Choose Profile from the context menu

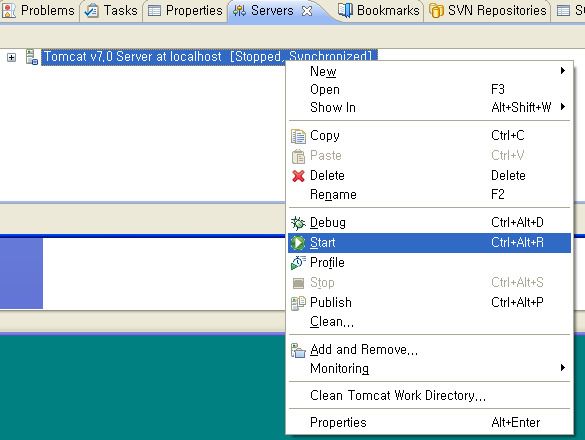tap(429, 263)
